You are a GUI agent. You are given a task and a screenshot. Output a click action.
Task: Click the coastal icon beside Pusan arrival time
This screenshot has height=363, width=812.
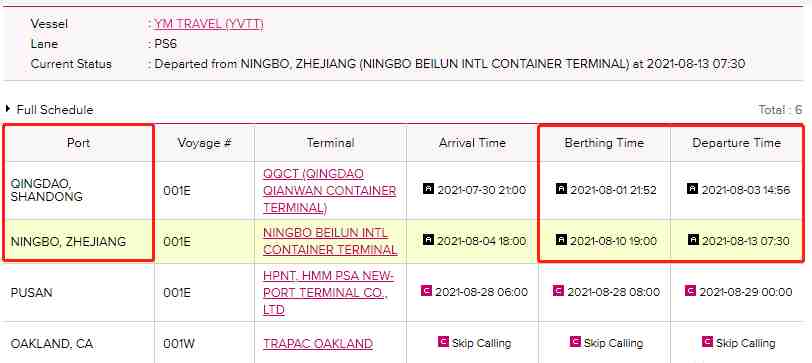426,291
